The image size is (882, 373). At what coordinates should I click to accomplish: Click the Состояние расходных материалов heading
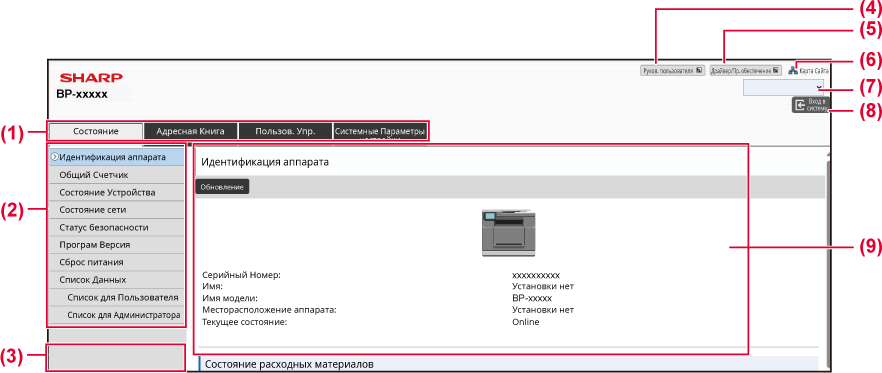[289, 364]
